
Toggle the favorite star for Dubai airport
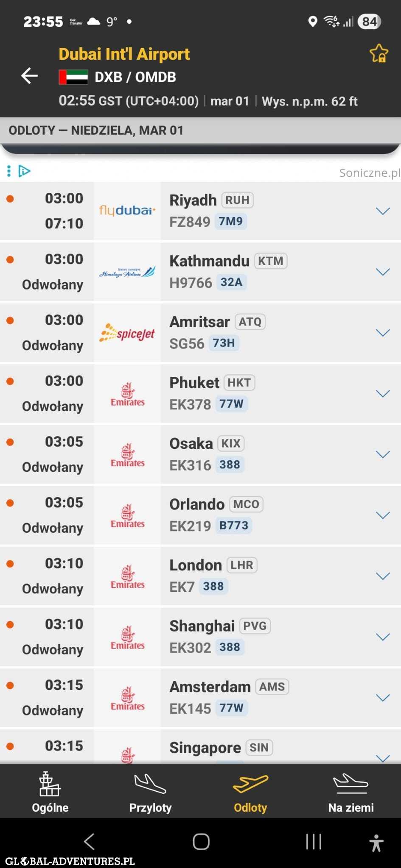click(379, 54)
